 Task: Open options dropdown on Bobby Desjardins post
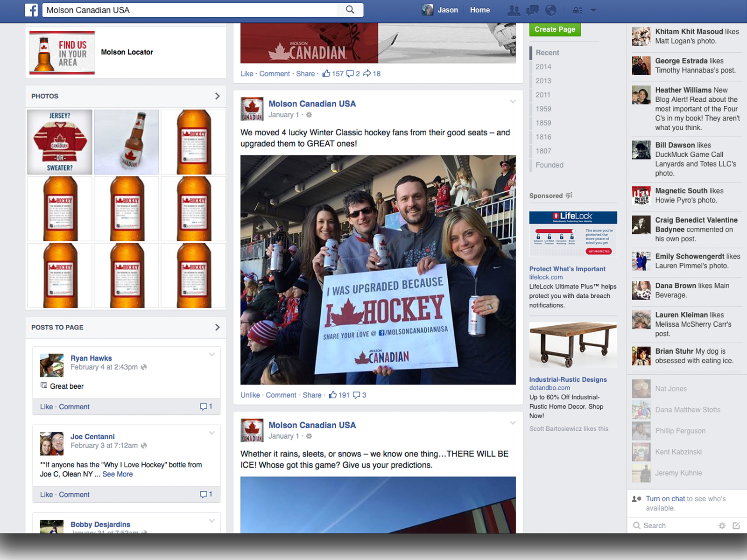(211, 521)
